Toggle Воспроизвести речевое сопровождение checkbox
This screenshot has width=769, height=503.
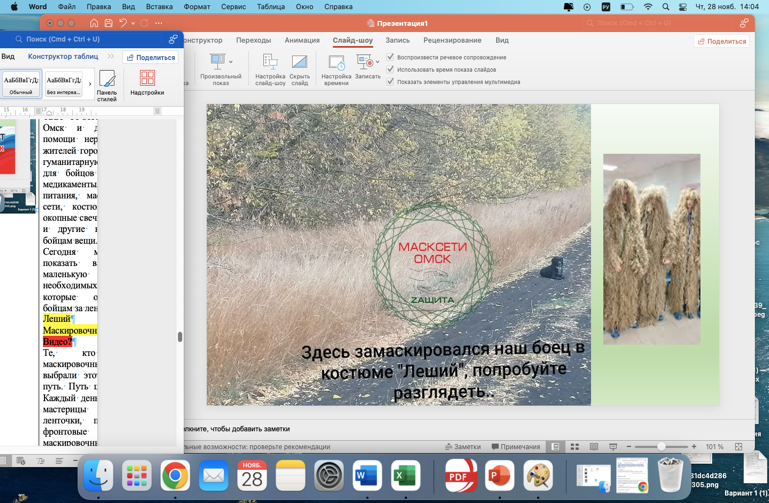[x=390, y=57]
